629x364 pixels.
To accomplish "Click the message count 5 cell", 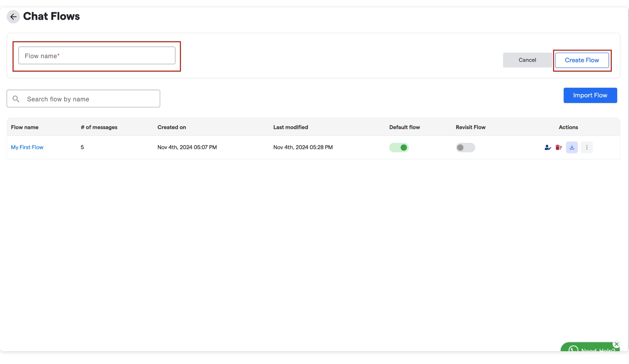I will tap(82, 147).
